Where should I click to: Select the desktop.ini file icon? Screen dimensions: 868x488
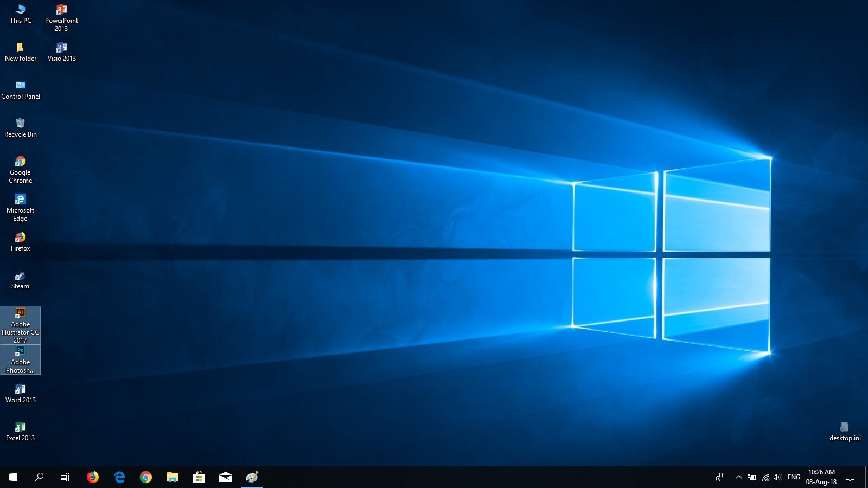[845, 432]
